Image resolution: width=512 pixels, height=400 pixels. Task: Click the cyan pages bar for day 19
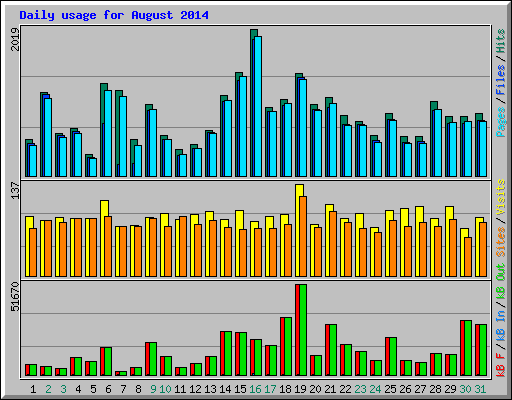303,128
